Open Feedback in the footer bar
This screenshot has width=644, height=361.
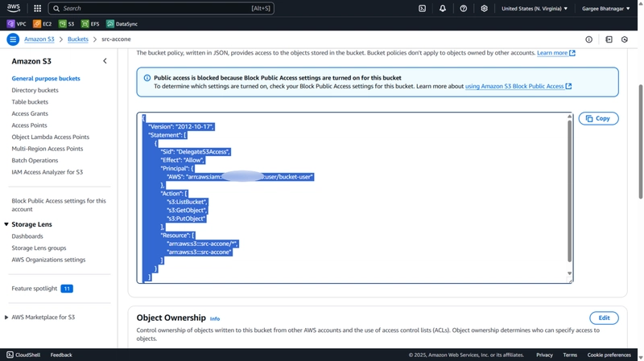(x=61, y=355)
